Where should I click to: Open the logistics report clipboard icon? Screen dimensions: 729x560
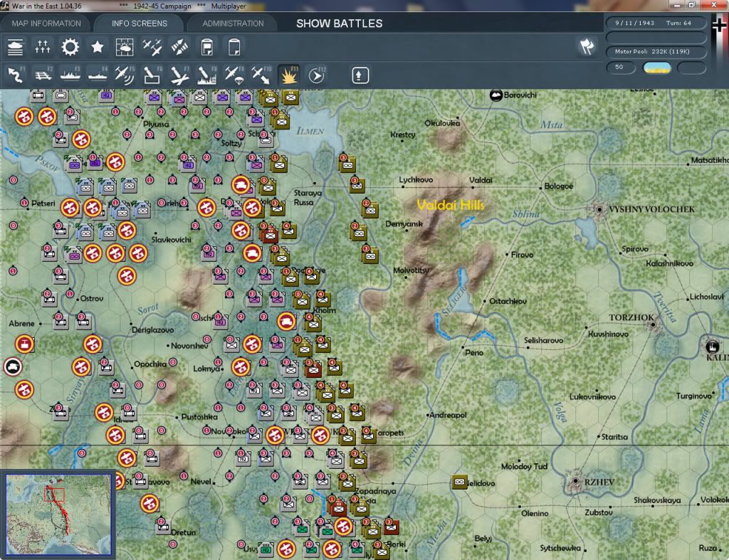tap(207, 48)
